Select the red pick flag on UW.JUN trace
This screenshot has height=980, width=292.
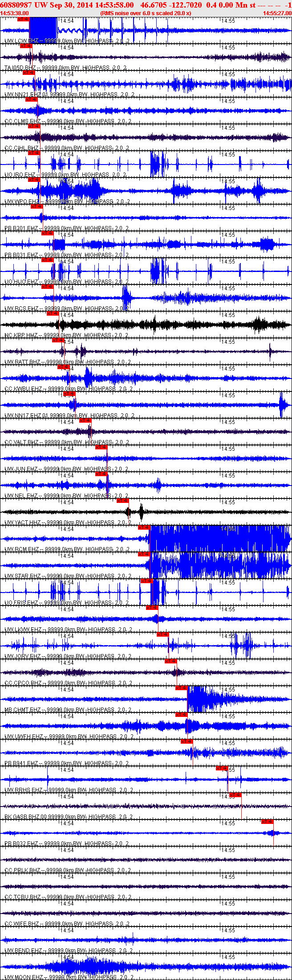tap(101, 447)
